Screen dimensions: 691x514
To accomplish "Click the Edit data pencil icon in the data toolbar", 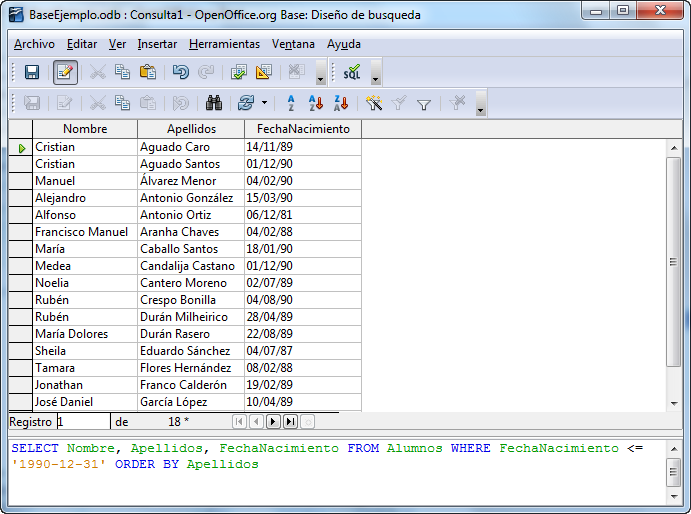I will click(64, 103).
